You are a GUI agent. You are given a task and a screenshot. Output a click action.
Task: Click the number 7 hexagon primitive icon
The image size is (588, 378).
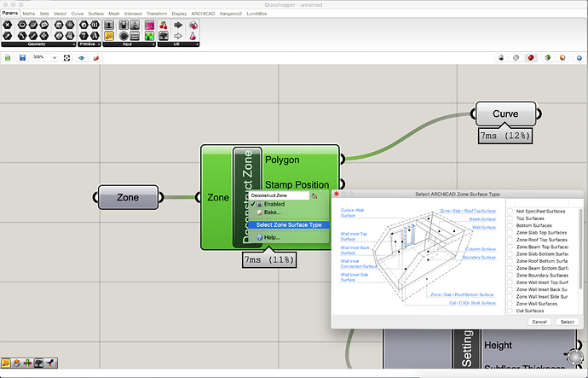tap(84, 36)
